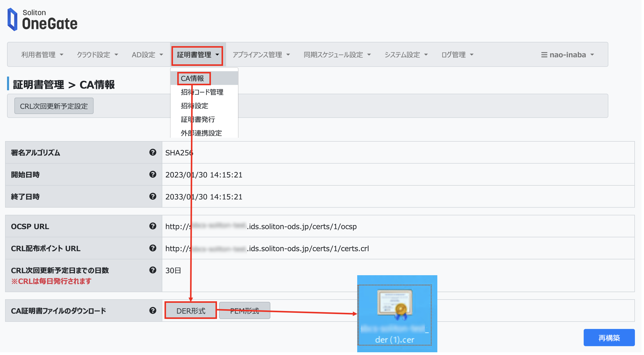Expand the クラウド設定 menu
The height and width of the screenshot is (355, 644).
tap(97, 55)
